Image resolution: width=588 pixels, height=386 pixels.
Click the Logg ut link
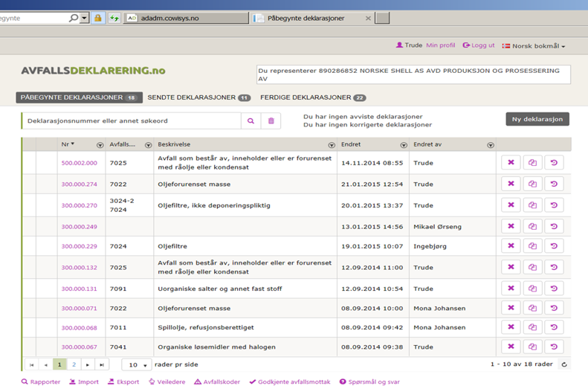point(479,45)
